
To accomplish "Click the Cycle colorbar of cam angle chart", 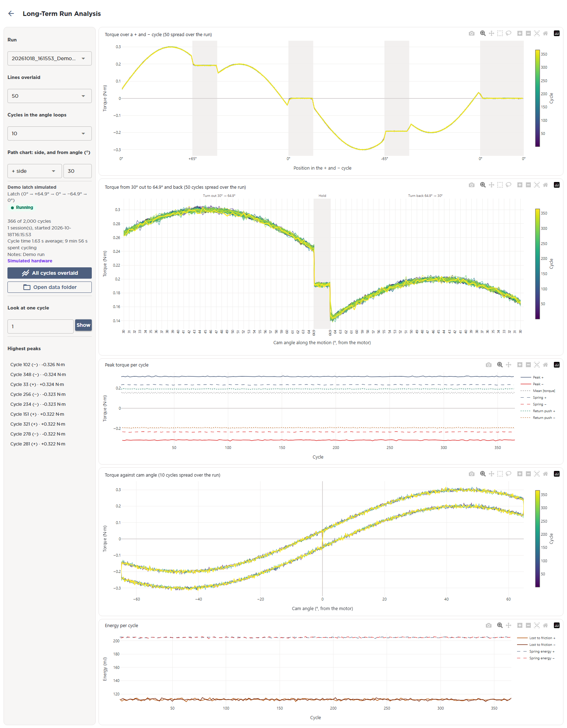I will 538,539.
